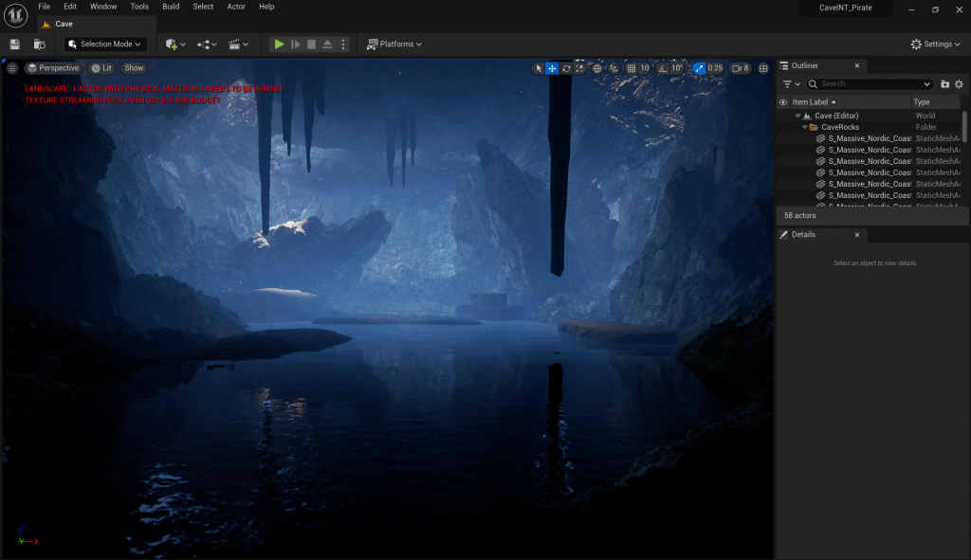Screen dimensions: 971x560
Task: Collapse the CaveRocks folder
Action: [x=804, y=127]
